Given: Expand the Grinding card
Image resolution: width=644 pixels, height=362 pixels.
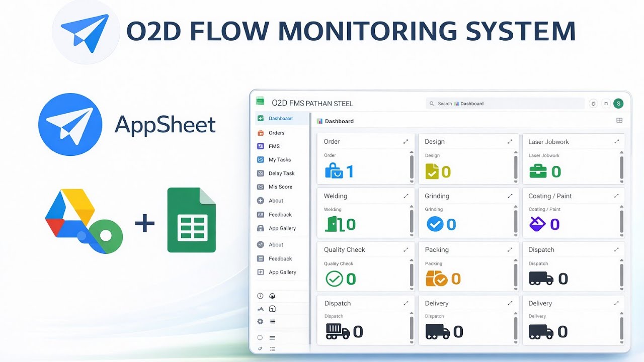Looking at the screenshot, I should [x=510, y=196].
